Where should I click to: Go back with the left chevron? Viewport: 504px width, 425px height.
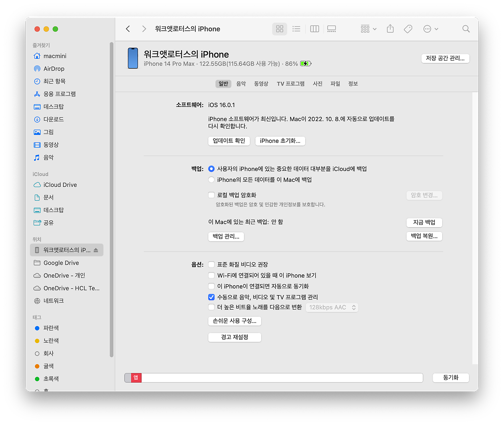point(128,29)
